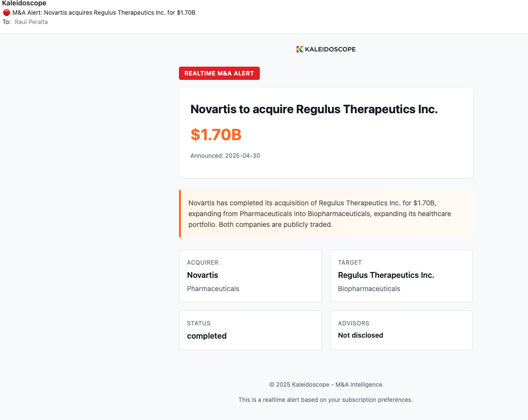The image size is (528, 420).
Task: Click the Biopharmaceuticals industry label
Action: click(x=369, y=289)
